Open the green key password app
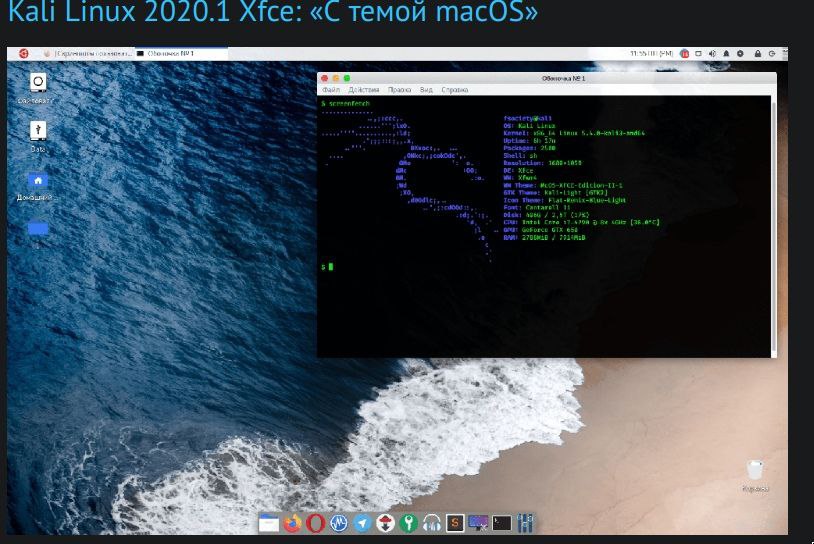The width and height of the screenshot is (814, 544). pos(409,523)
